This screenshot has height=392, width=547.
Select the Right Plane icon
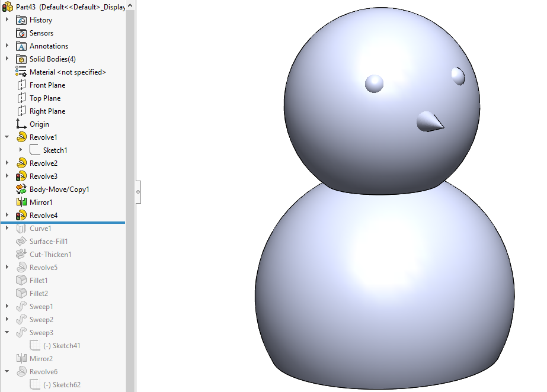tap(21, 111)
